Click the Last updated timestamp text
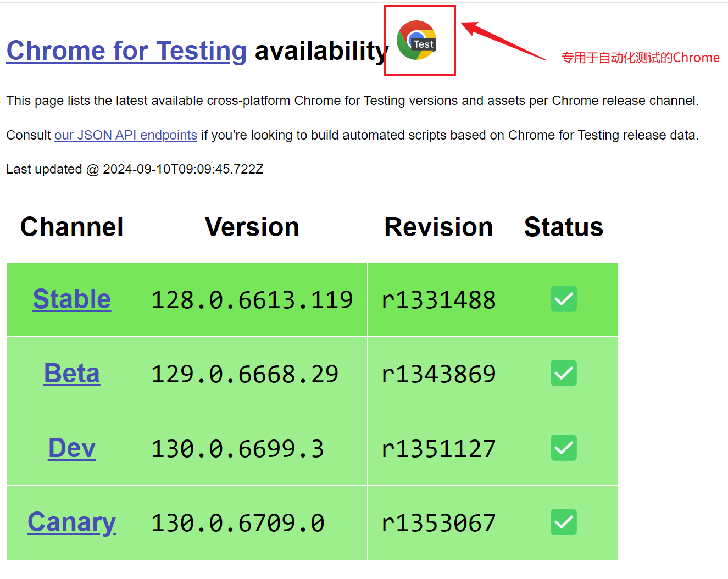Image resolution: width=728 pixels, height=579 pixels. pyautogui.click(x=135, y=169)
